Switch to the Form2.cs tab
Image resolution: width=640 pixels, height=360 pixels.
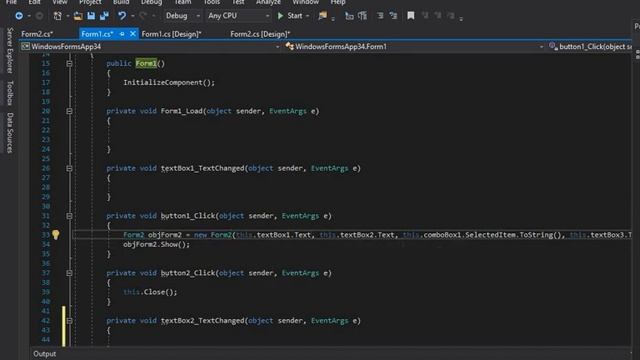[x=37, y=34]
